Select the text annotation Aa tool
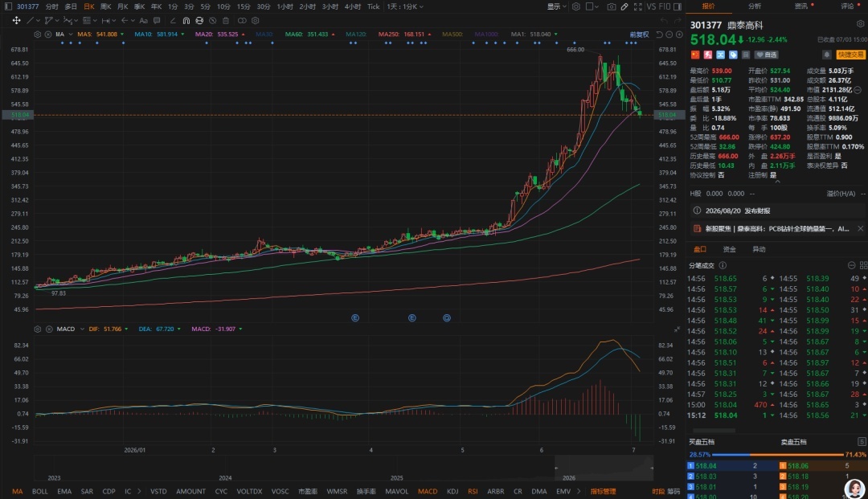The image size is (868, 499). pyautogui.click(x=143, y=20)
